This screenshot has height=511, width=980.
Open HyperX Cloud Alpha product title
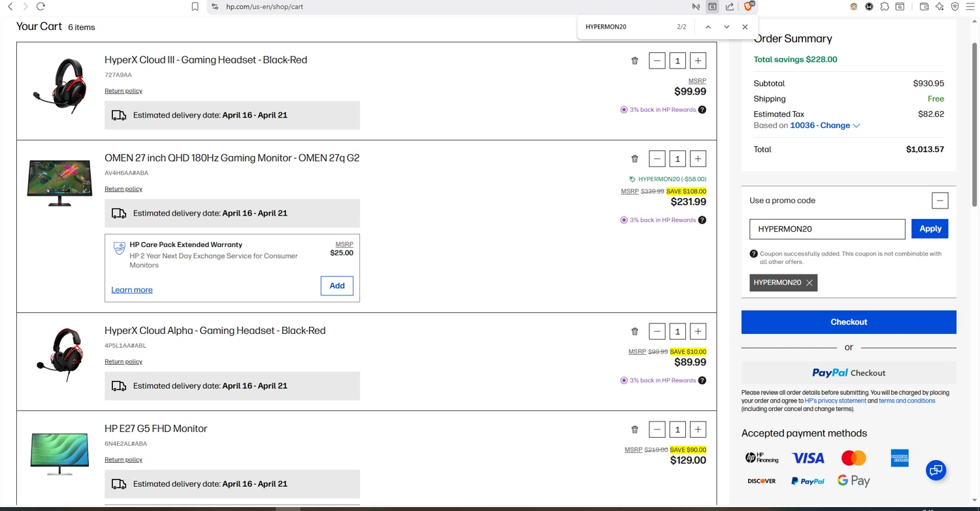(215, 330)
